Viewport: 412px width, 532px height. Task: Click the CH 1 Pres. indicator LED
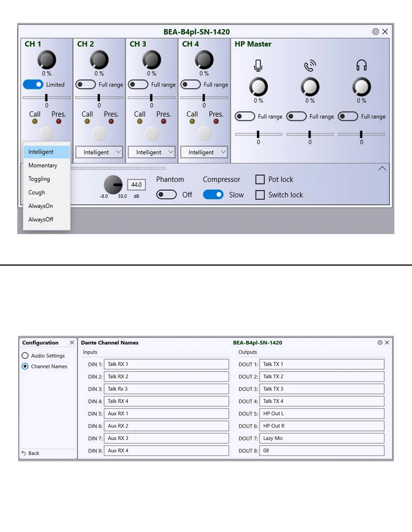pos(58,121)
